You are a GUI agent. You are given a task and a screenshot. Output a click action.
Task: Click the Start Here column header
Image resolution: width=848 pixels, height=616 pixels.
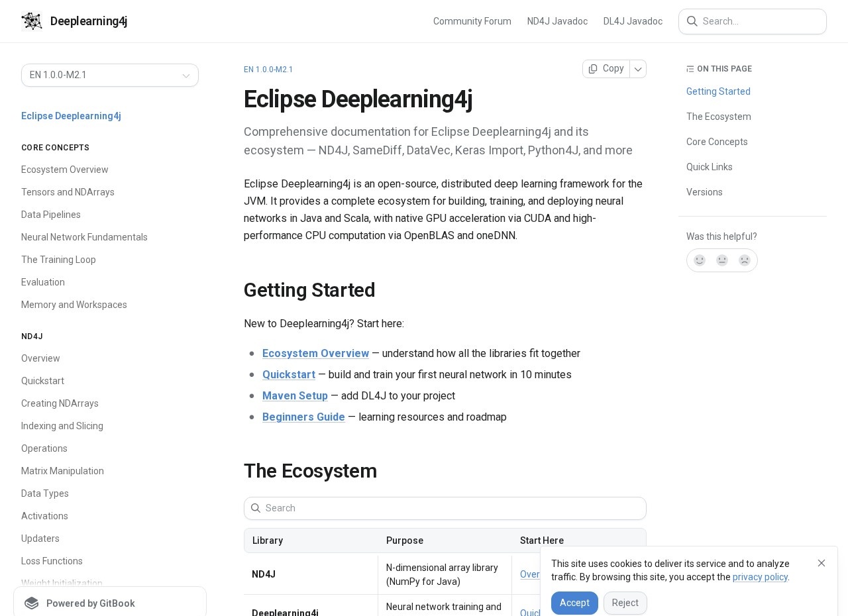[x=542, y=540]
